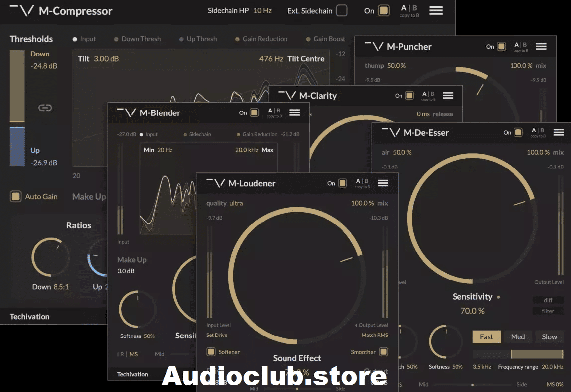571x392 pixels.
Task: Click A|B copy to B in M-Compressor
Action: 409,11
